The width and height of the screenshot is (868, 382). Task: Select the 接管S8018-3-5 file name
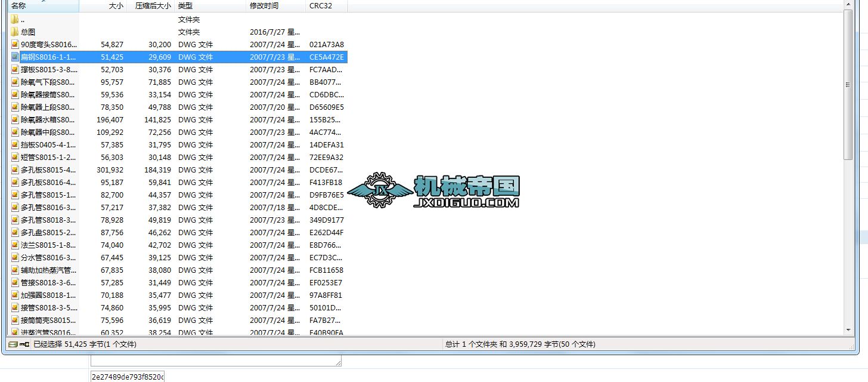coord(48,308)
